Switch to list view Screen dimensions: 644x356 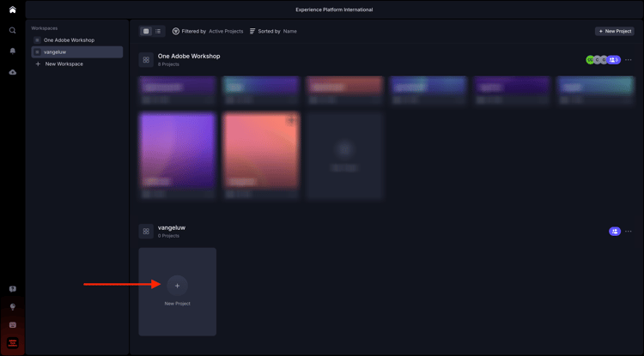158,31
